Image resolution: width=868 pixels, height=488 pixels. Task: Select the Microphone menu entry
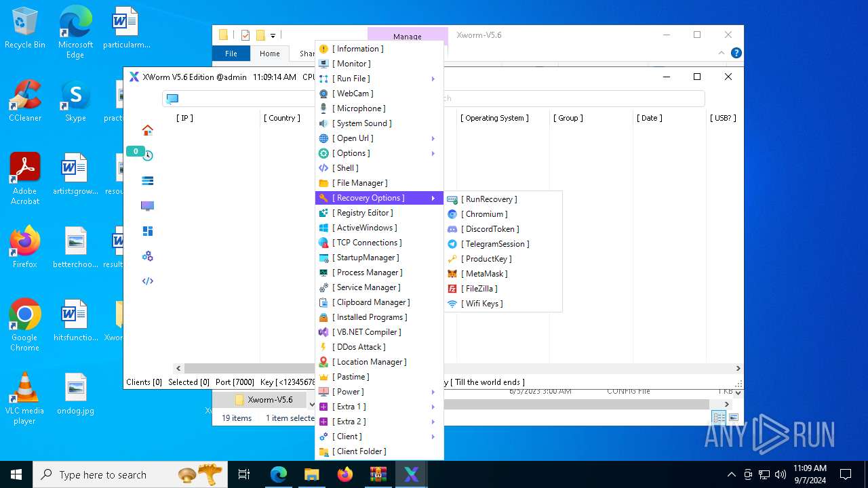[379, 108]
